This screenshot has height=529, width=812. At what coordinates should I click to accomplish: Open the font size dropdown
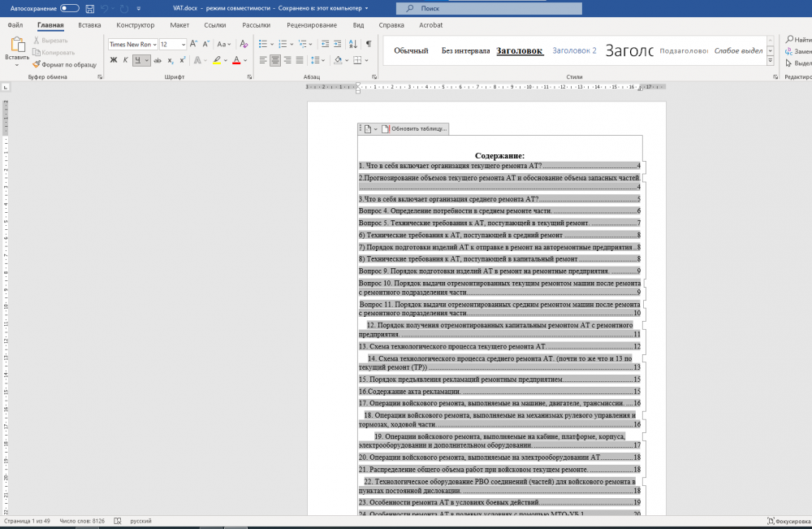[x=183, y=45]
